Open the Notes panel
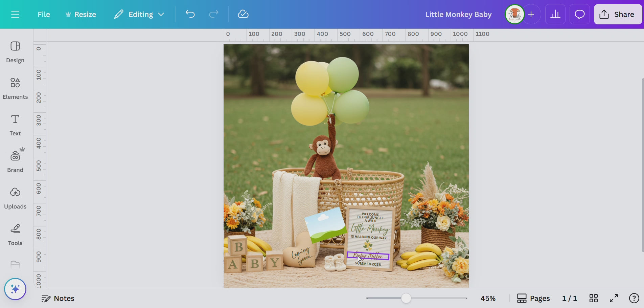644x308 pixels. 58,298
